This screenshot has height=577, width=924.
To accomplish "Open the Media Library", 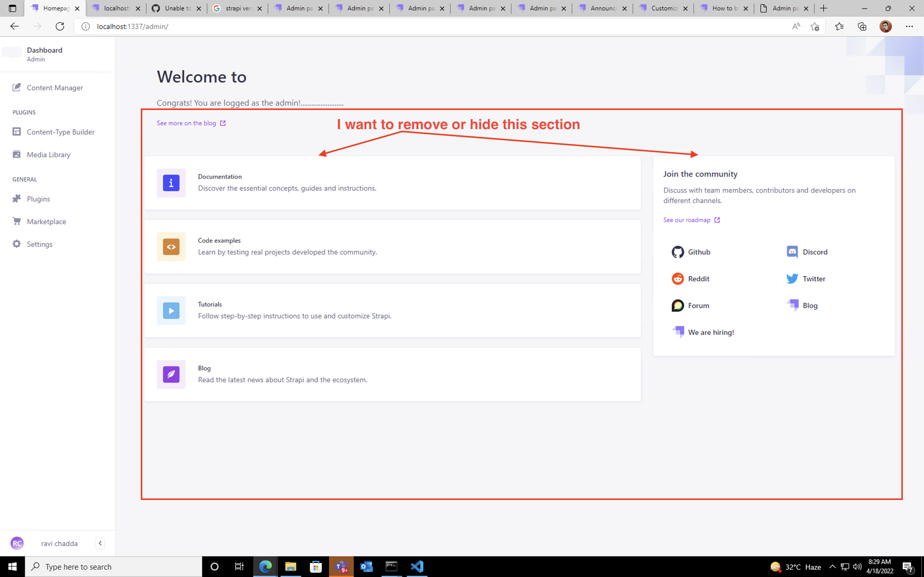I will pos(48,155).
